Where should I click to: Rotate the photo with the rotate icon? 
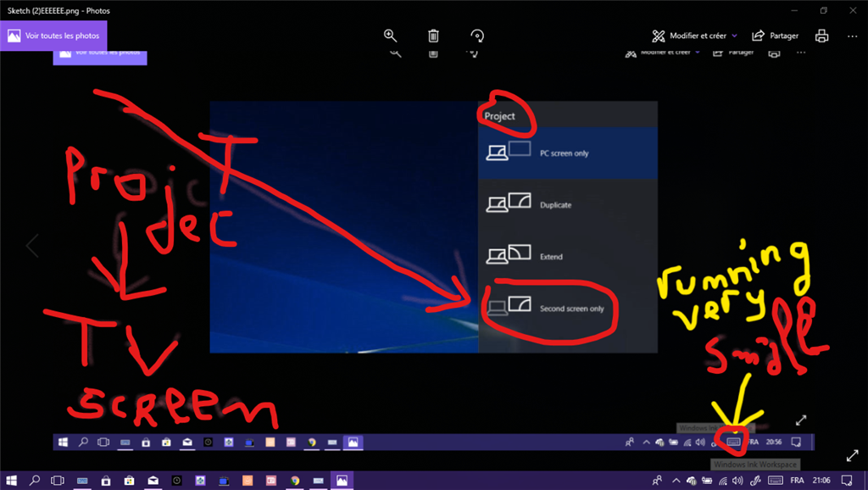476,36
